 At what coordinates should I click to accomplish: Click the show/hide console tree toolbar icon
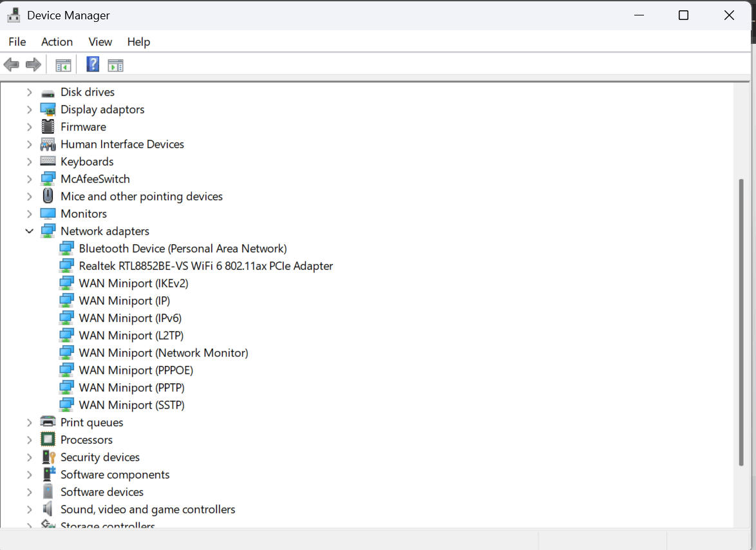63,65
